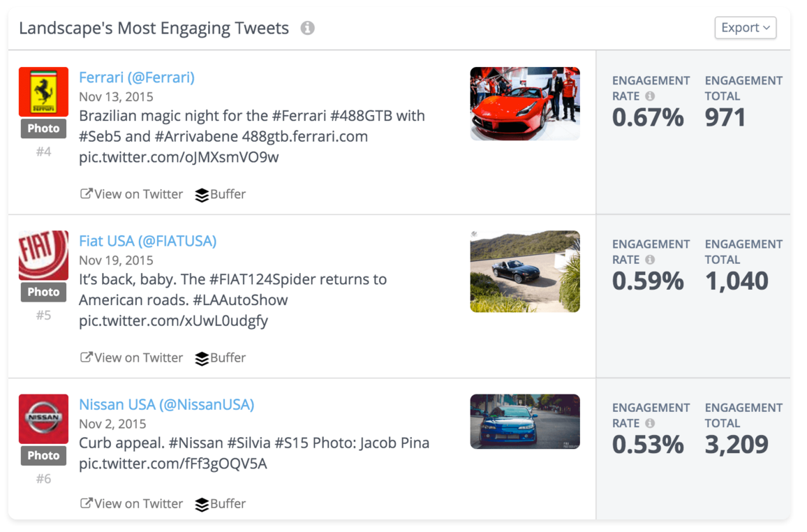Click the 0.53% engagement rate value

[648, 445]
